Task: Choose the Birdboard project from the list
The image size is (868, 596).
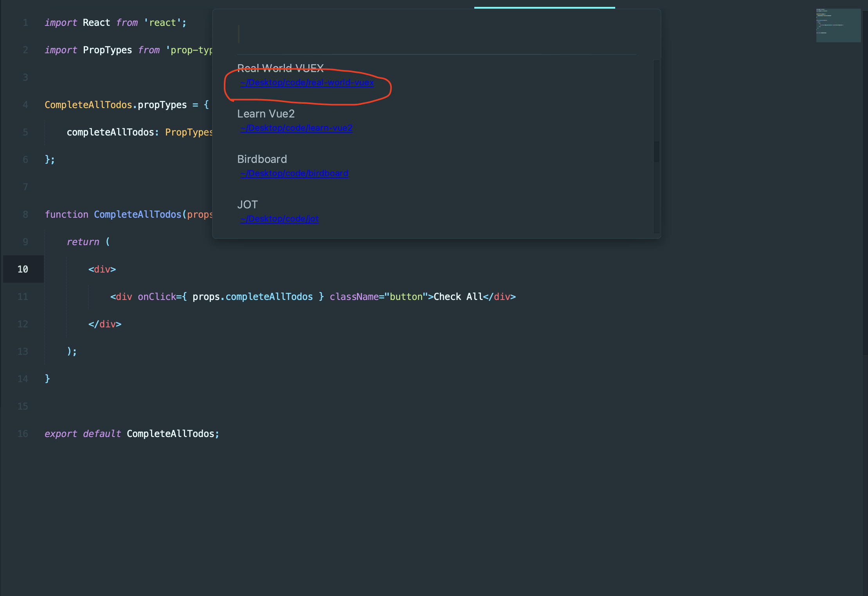Action: [262, 159]
